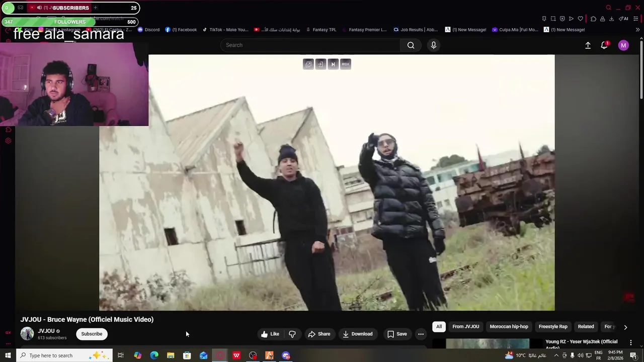Dislike the video with thumbs-down
Image resolution: width=644 pixels, height=362 pixels.
click(292, 334)
